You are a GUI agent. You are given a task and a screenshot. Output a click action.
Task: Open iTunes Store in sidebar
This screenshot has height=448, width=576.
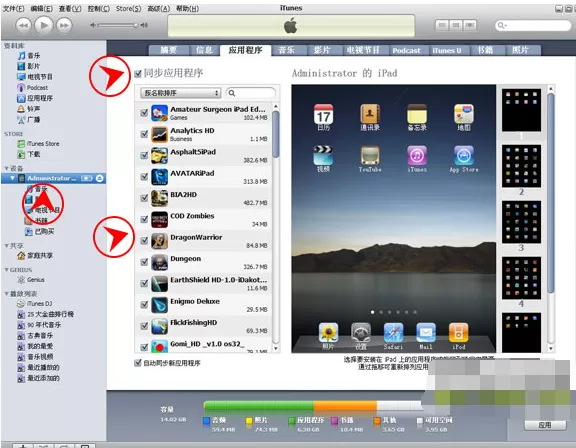click(39, 144)
